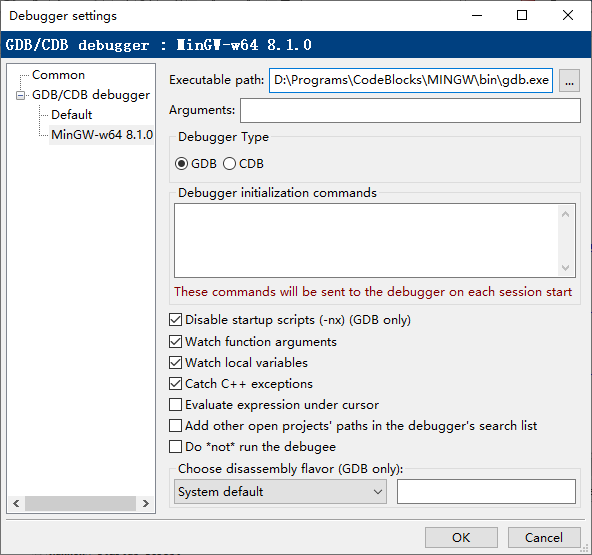Viewport: 592px width, 555px height.
Task: Select the GDB debugger type
Action: pos(182,164)
